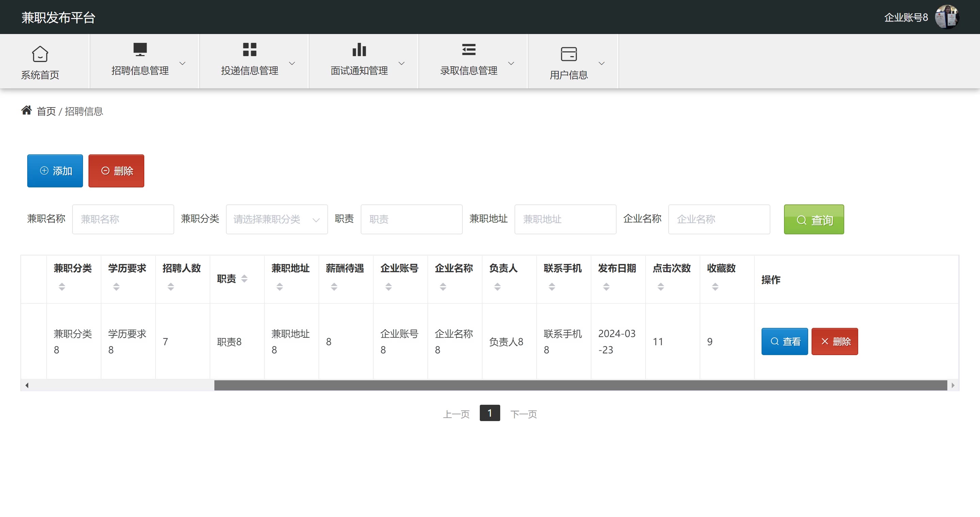980x517 pixels.
Task: Expand 录取信息管理 menu chevron
Action: 511,63
